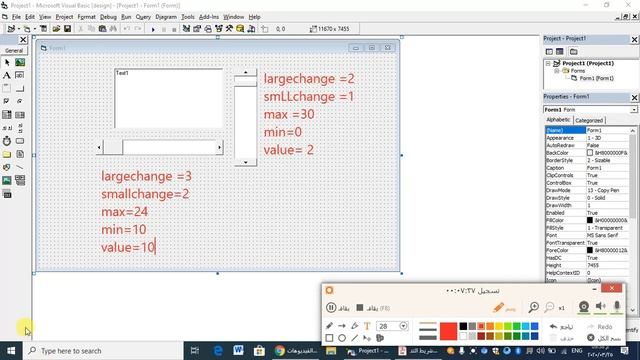Screen dimensions: 640x360
Task: Pause the screen recording
Action: coord(331,308)
